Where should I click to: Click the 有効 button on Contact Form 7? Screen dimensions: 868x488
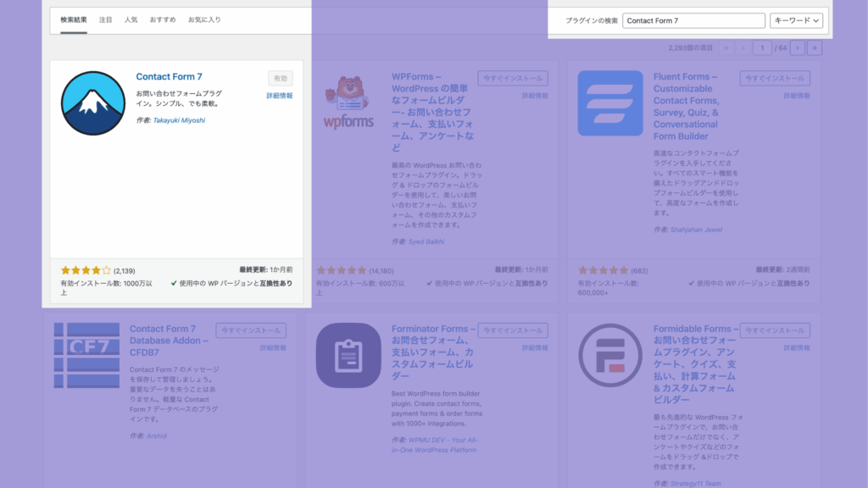[281, 78]
